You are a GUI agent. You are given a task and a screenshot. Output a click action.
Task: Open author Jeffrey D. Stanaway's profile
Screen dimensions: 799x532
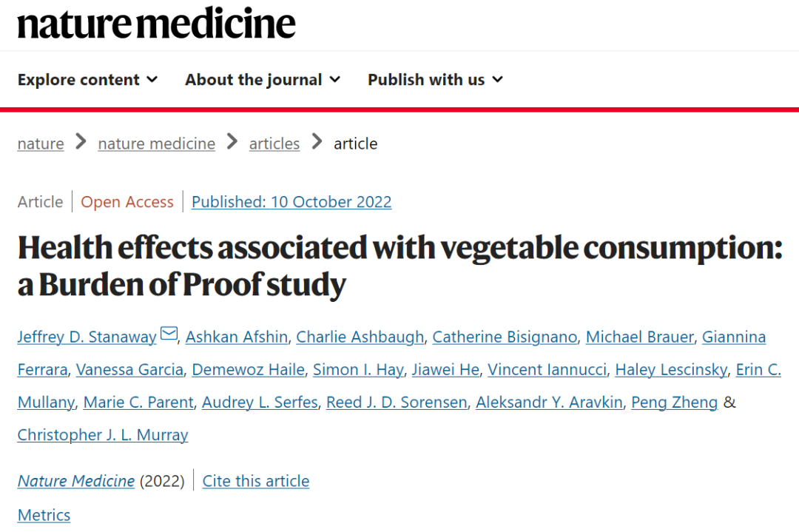click(x=87, y=337)
